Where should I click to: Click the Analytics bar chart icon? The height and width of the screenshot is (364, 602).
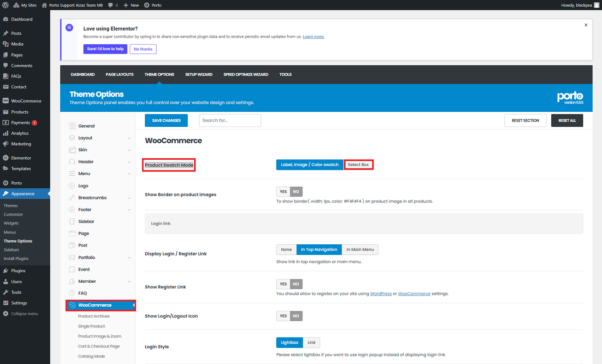point(6,133)
